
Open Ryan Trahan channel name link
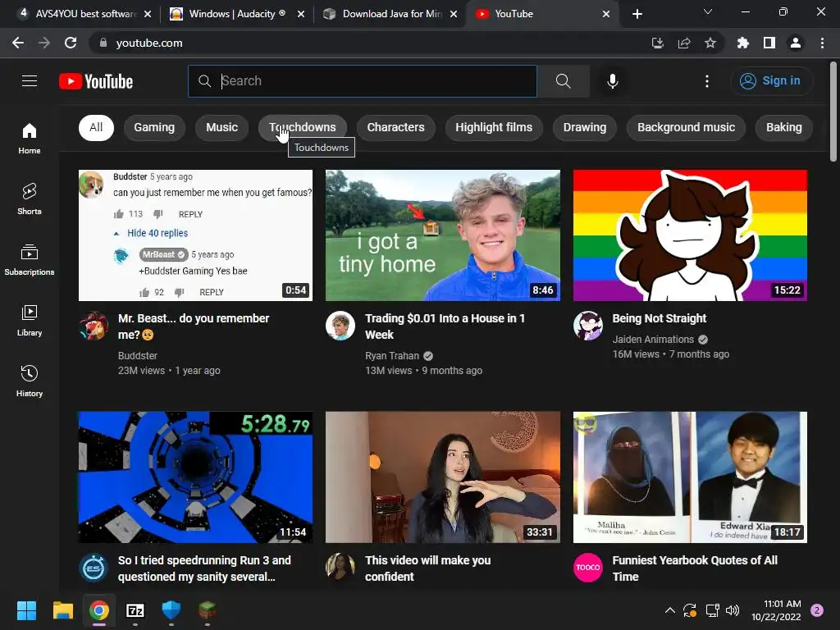[x=392, y=356]
